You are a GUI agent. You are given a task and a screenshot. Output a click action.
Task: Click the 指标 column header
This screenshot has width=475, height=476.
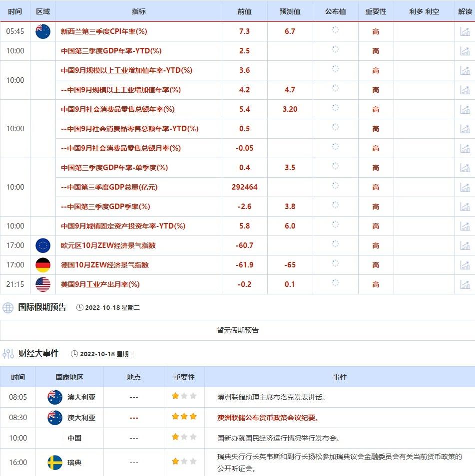(139, 11)
